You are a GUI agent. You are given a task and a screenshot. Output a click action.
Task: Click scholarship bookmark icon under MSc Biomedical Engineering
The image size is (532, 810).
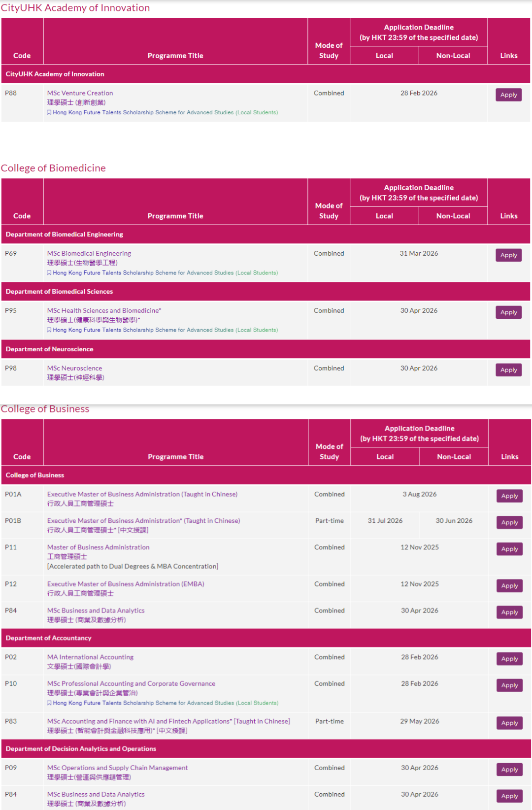point(49,273)
